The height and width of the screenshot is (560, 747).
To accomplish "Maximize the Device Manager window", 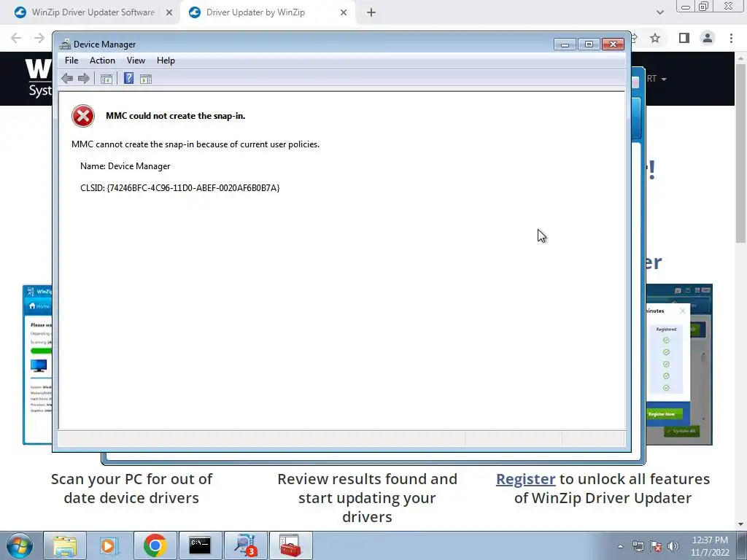I will pyautogui.click(x=589, y=44).
